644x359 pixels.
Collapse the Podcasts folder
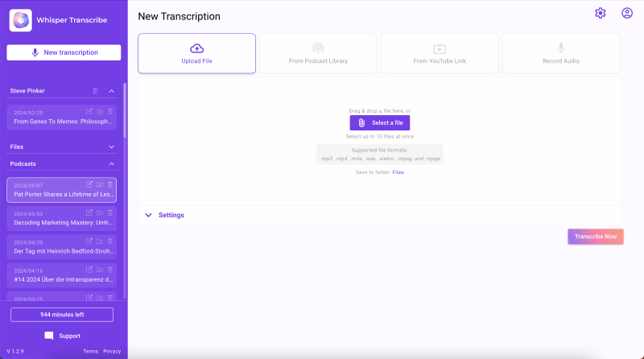pos(112,163)
